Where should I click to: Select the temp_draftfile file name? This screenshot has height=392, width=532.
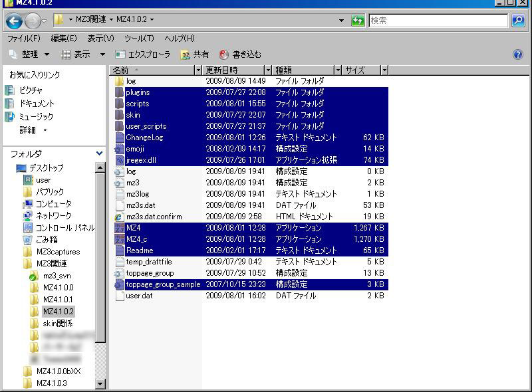tap(149, 262)
